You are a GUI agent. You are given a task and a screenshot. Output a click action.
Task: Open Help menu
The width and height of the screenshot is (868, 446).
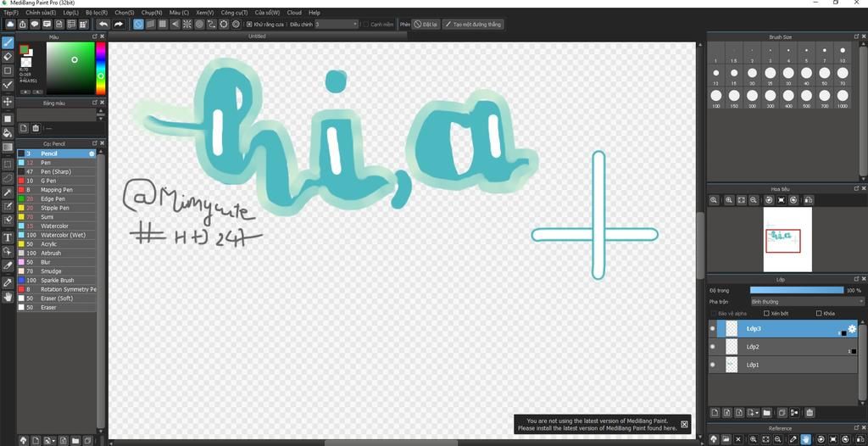[x=314, y=12]
